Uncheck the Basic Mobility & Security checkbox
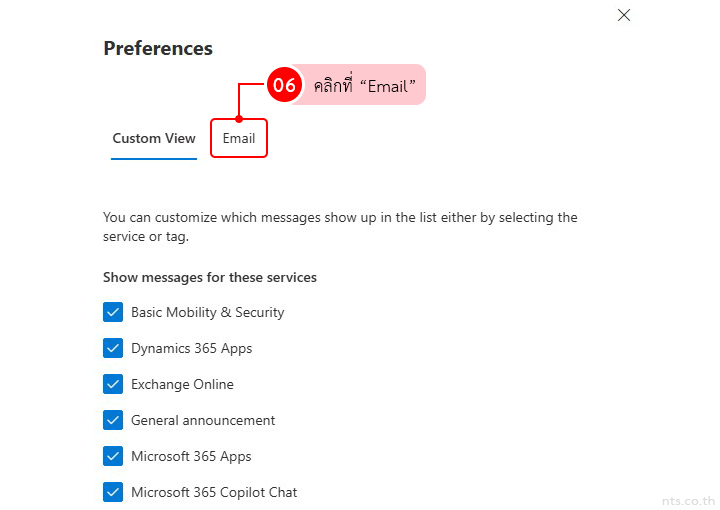Viewport: 720px width, 510px height. point(113,312)
